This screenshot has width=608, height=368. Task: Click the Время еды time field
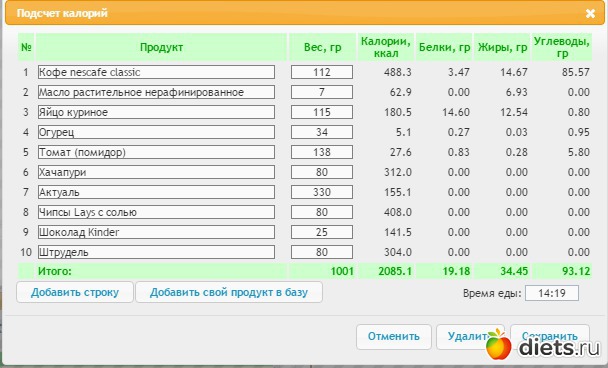click(x=552, y=293)
